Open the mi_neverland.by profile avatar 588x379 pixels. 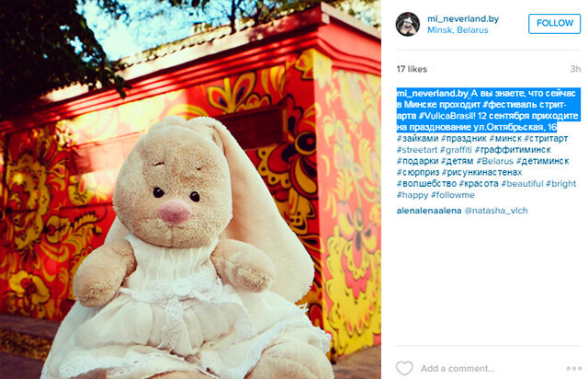click(408, 24)
